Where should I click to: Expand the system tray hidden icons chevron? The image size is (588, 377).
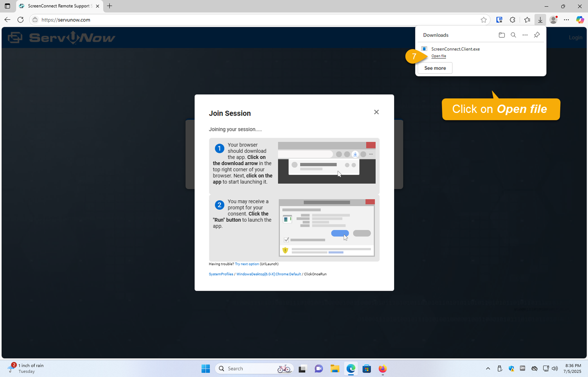(488, 369)
